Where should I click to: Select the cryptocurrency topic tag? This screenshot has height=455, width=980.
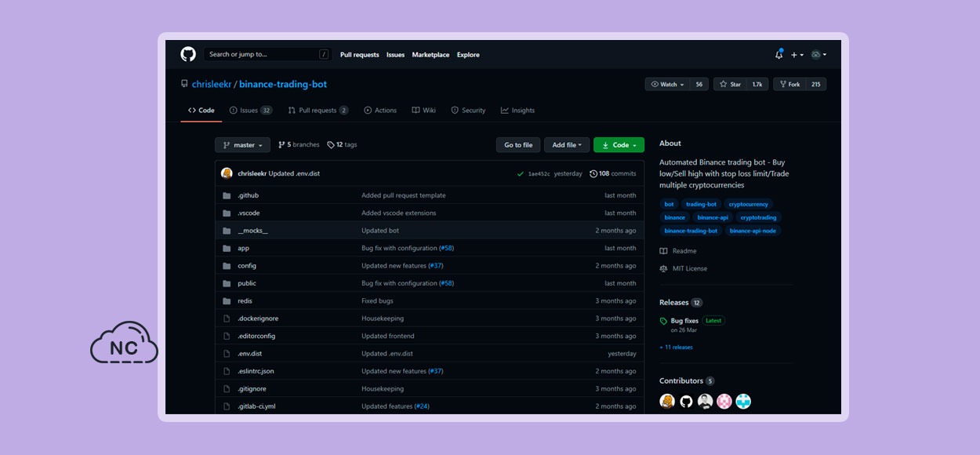(x=749, y=204)
